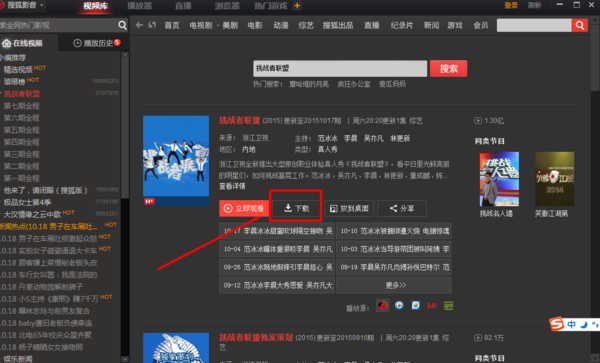Focus the navigation bar search field
This screenshot has height=363, width=600.
[x=534, y=26]
